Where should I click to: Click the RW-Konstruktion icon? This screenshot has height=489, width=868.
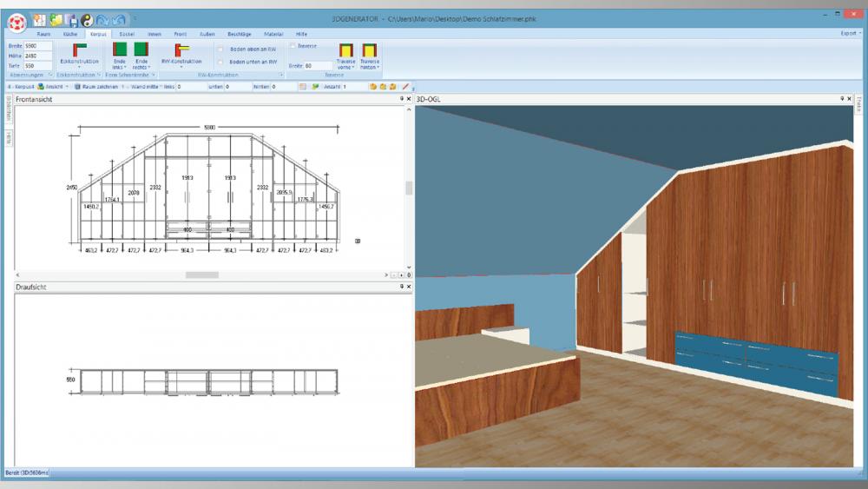click(x=182, y=50)
